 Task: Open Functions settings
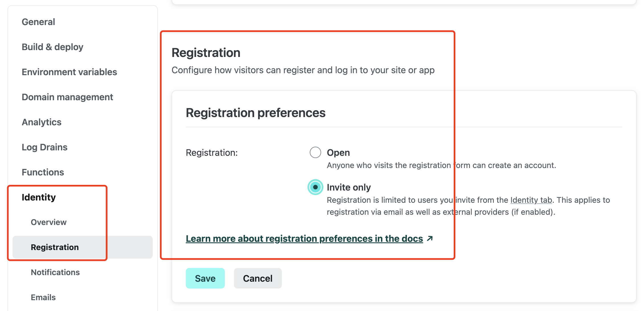pyautogui.click(x=43, y=172)
